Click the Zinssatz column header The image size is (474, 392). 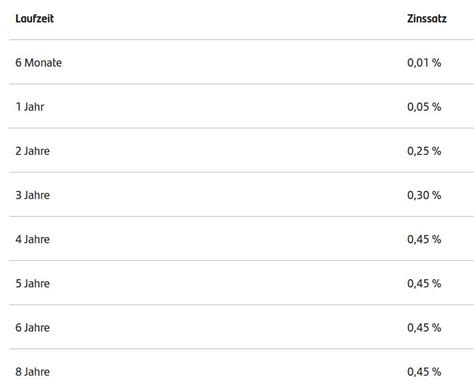[427, 18]
